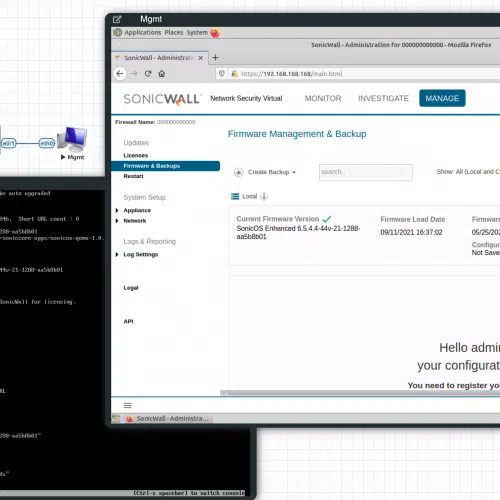Click the eth0 interface label in topology

point(47,143)
